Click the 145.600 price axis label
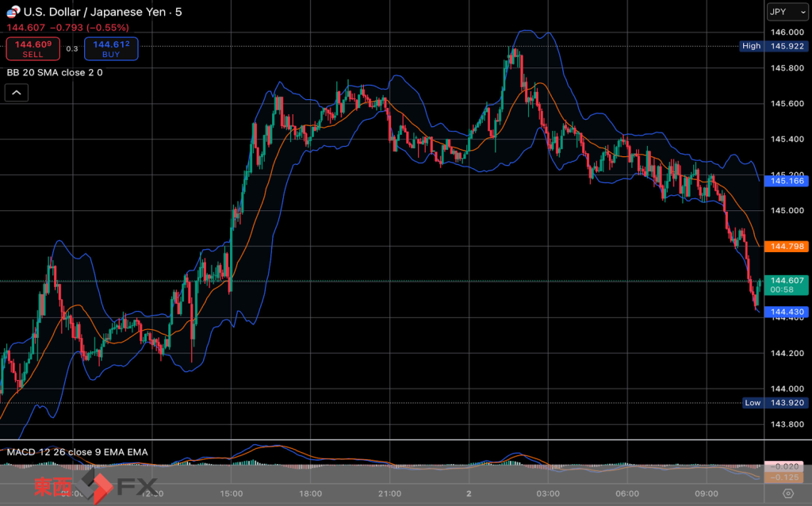 787,104
